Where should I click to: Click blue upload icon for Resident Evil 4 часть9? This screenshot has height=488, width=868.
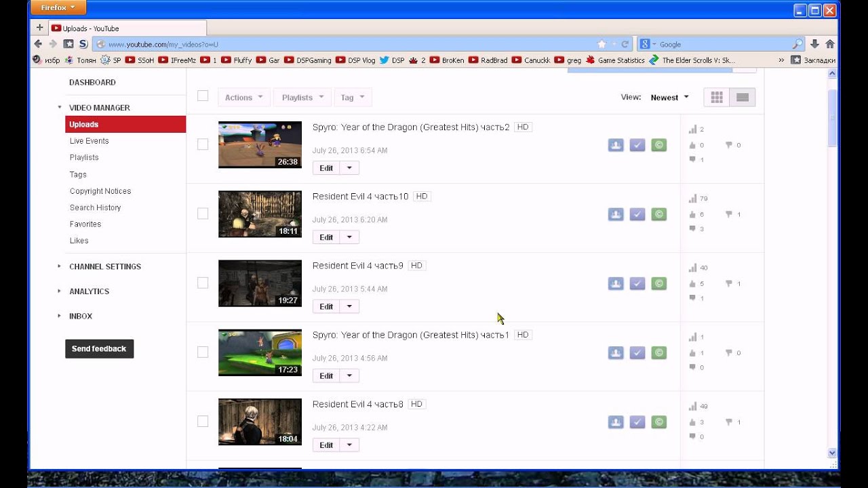point(616,283)
